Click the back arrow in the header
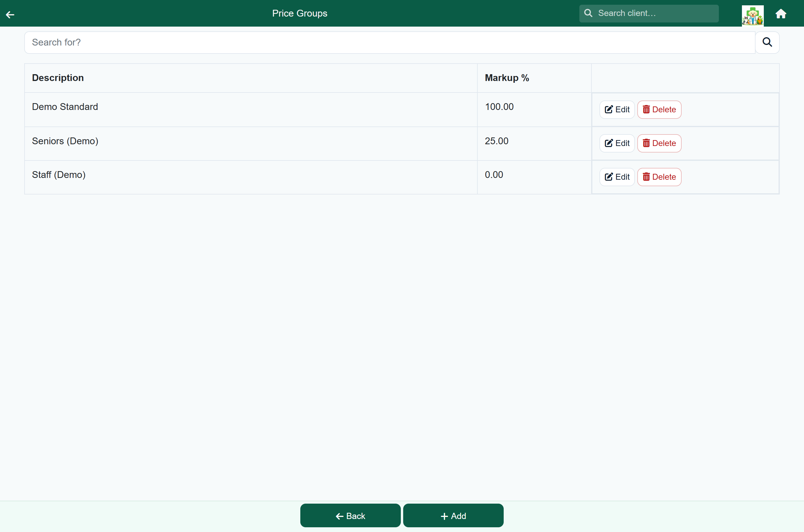The height and width of the screenshot is (532, 804). [10, 14]
